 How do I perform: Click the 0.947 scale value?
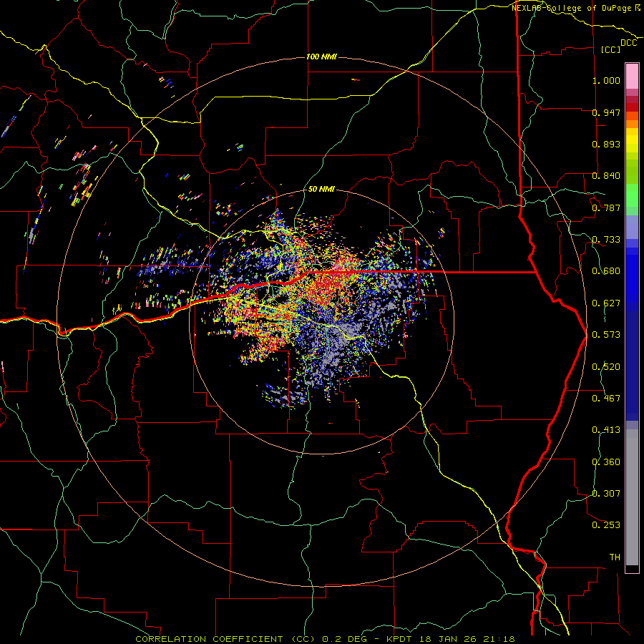pyautogui.click(x=606, y=112)
